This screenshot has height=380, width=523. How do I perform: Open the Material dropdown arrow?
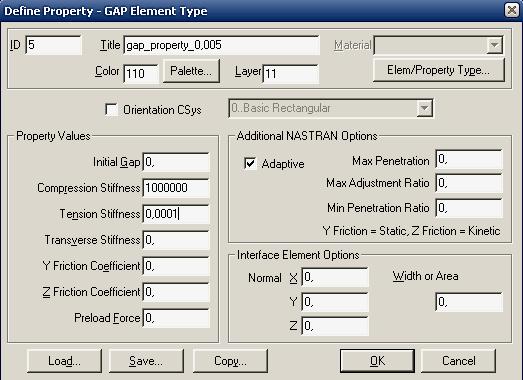tap(494, 45)
